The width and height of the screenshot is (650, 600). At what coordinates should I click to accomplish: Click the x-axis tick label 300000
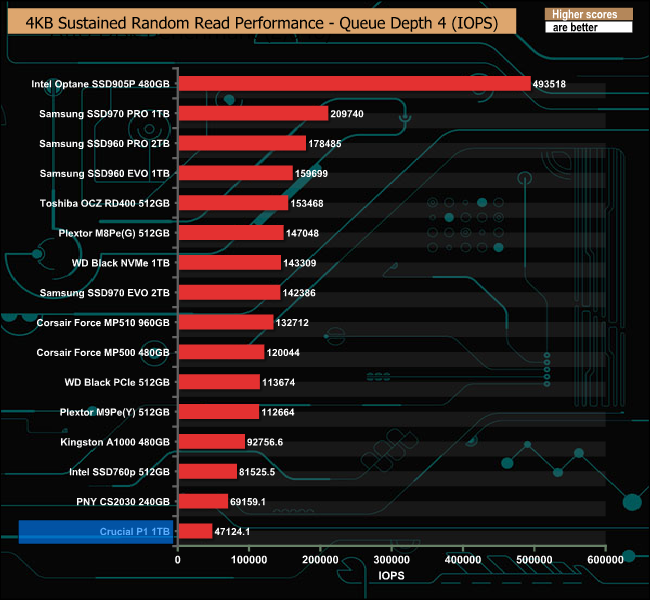[392, 560]
